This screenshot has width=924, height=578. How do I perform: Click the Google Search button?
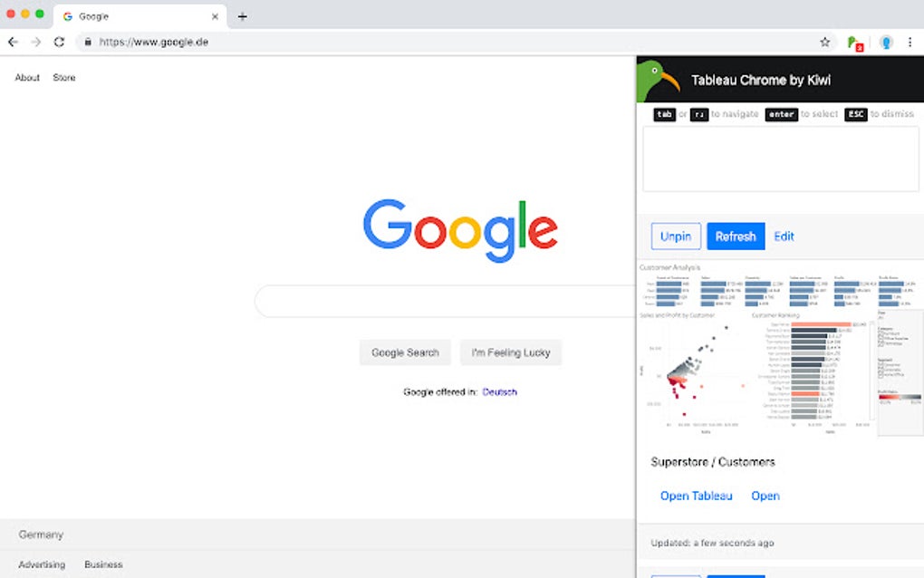(x=406, y=352)
